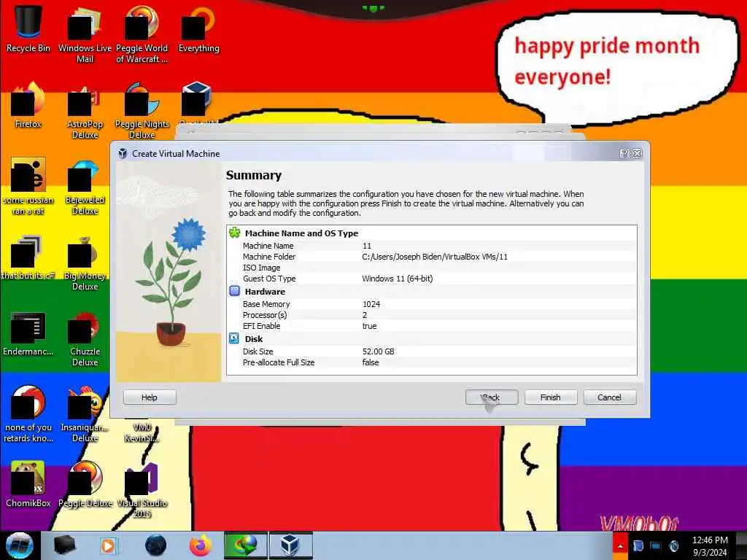Select the Machine Name and OS Type header
The image size is (747, 560).
point(301,233)
